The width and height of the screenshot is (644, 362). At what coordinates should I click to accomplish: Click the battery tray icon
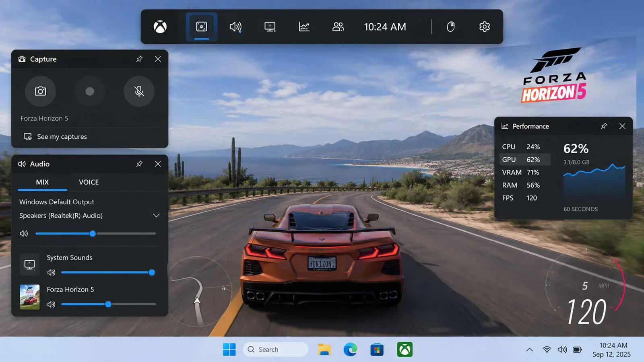point(578,350)
